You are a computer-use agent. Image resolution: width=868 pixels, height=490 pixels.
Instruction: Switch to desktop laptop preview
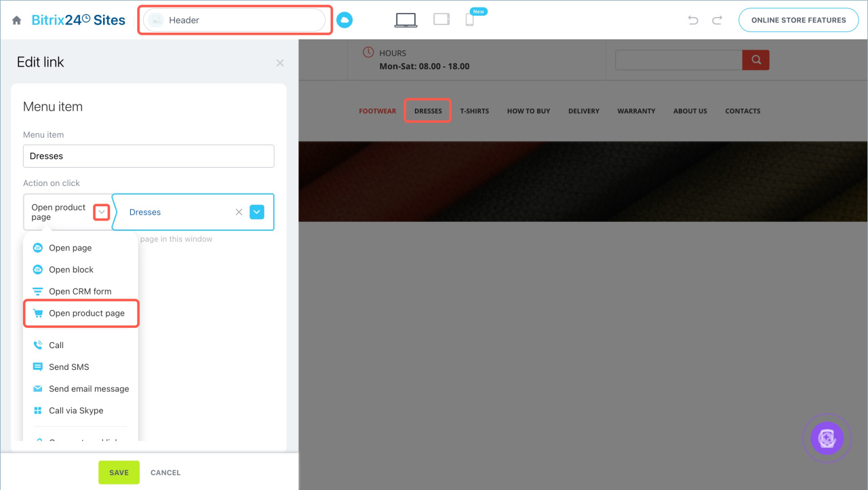[x=406, y=20]
